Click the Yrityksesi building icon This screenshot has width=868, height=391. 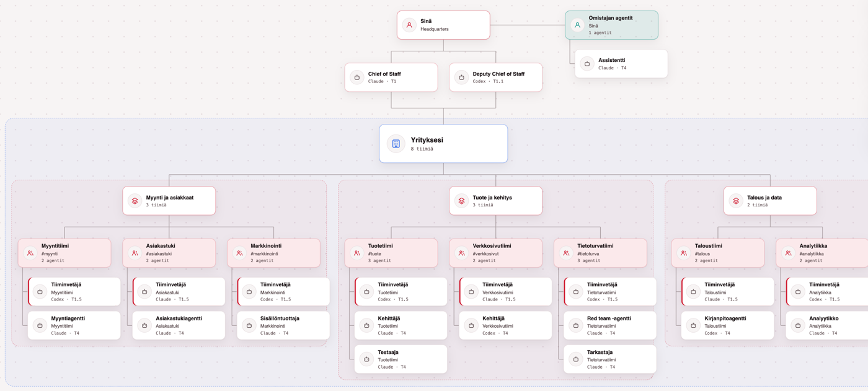(x=396, y=144)
